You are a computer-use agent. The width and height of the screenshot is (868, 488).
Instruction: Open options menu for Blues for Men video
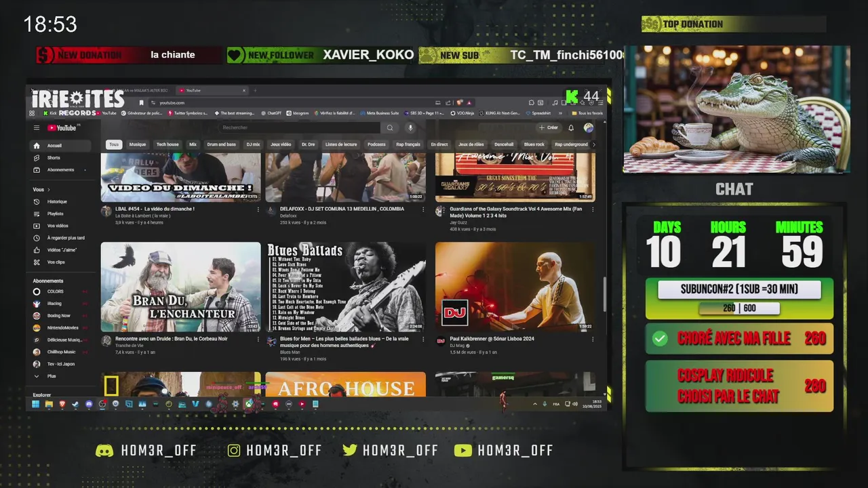tap(422, 339)
